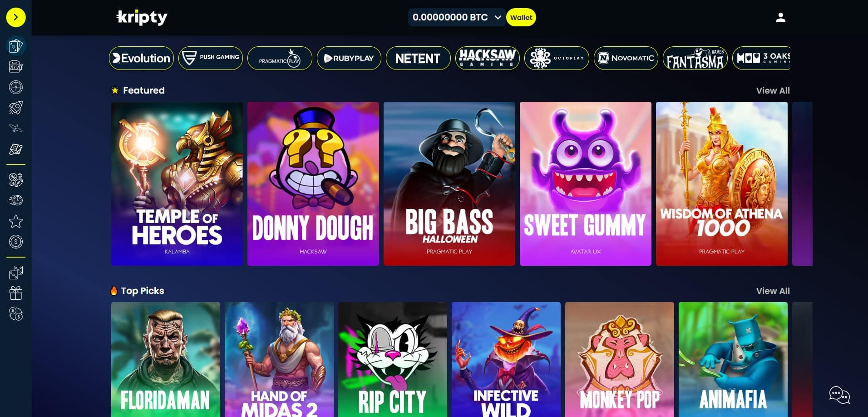The image size is (868, 417).
Task: Select the NetEnt provider chip
Action: [418, 58]
